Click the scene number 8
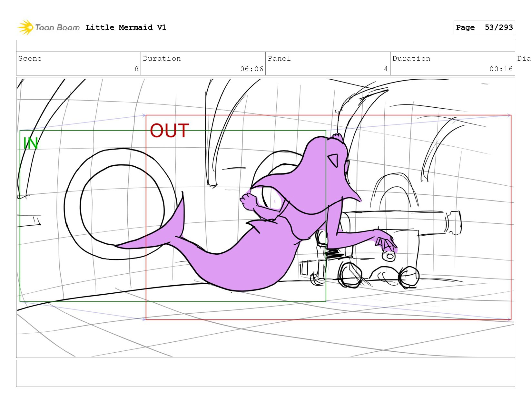532x411 pixels. (136, 69)
